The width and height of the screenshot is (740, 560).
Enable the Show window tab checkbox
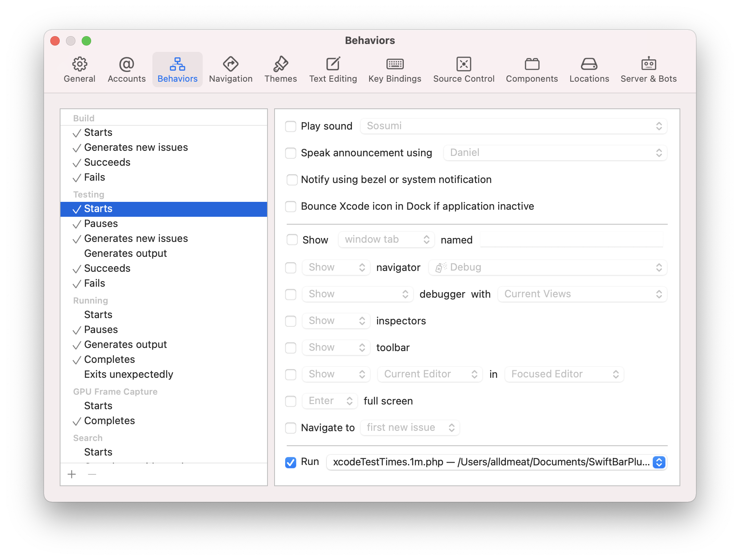coord(292,240)
